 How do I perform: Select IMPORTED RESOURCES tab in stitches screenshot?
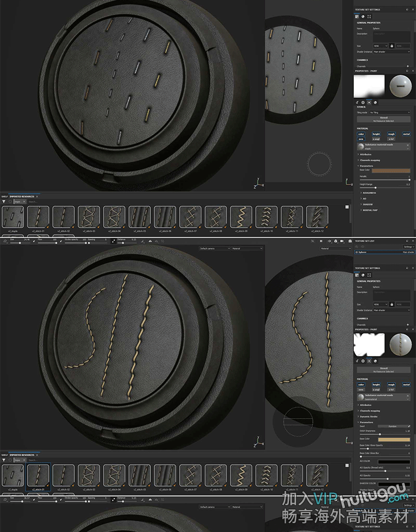(22, 455)
